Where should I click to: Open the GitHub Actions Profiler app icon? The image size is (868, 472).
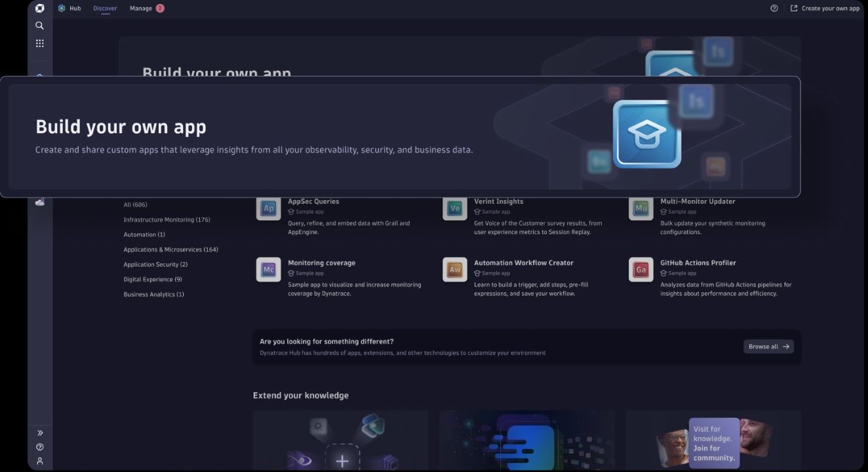(x=641, y=269)
